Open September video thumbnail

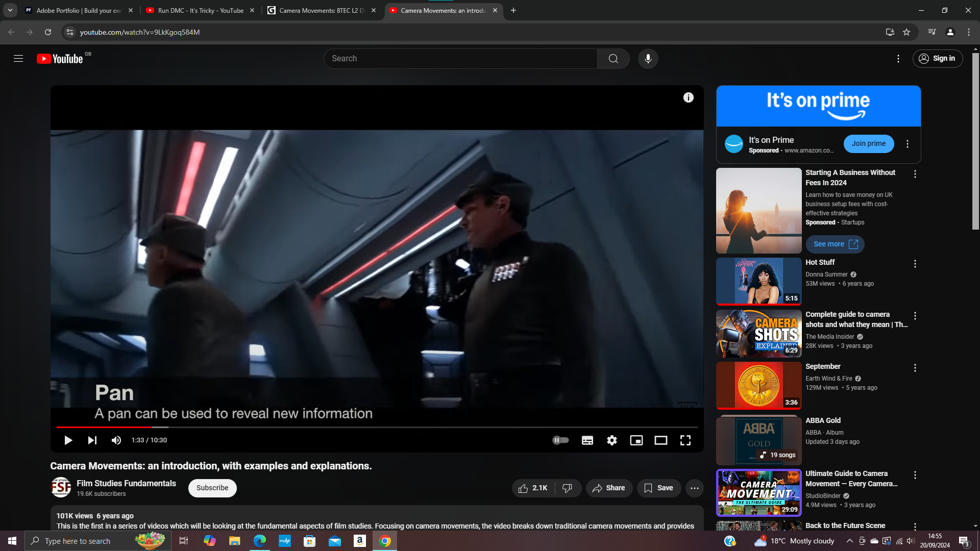(758, 386)
